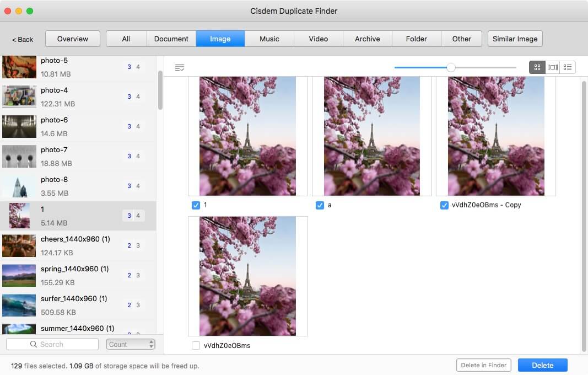Go to the Archive tab
The width and height of the screenshot is (588, 375).
(368, 39)
